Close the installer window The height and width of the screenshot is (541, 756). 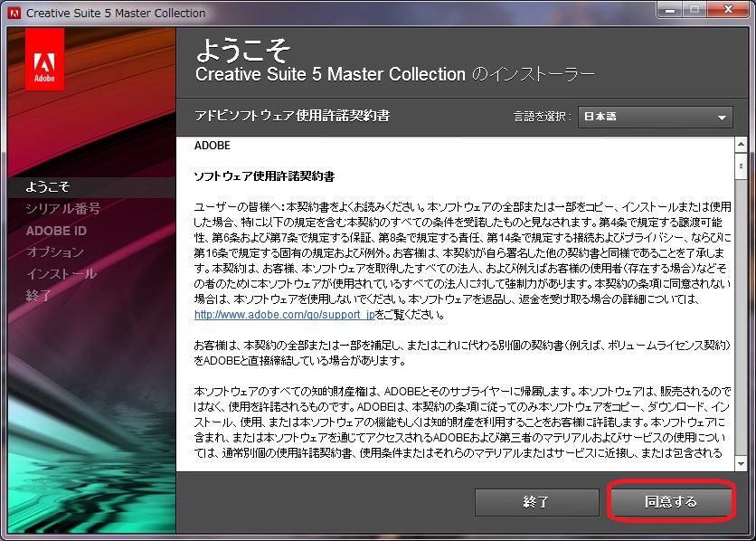[x=728, y=9]
